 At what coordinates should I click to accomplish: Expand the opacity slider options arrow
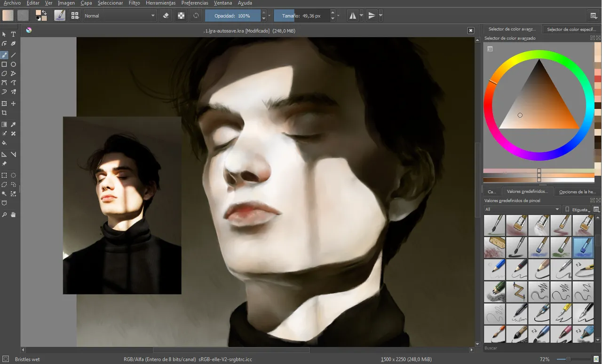[x=269, y=15]
